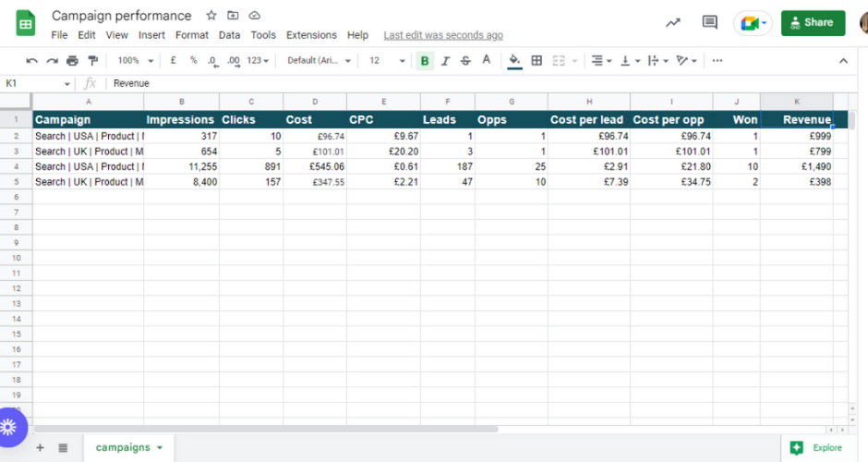868x462 pixels.
Task: Open the text color picker
Action: pos(486,60)
